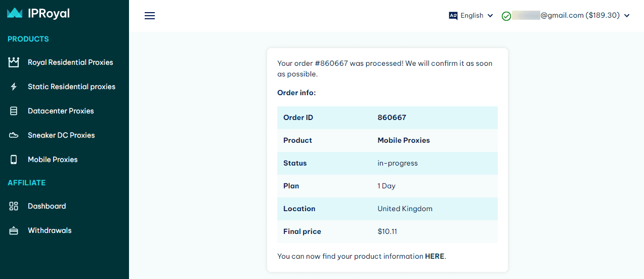Click the chevron beside account balance
Image resolution: width=644 pixels, height=279 pixels.
(x=627, y=16)
